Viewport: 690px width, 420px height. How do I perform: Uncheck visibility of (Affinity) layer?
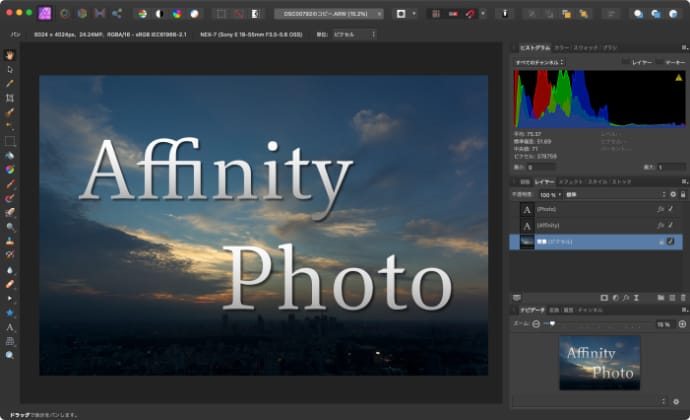click(x=671, y=226)
